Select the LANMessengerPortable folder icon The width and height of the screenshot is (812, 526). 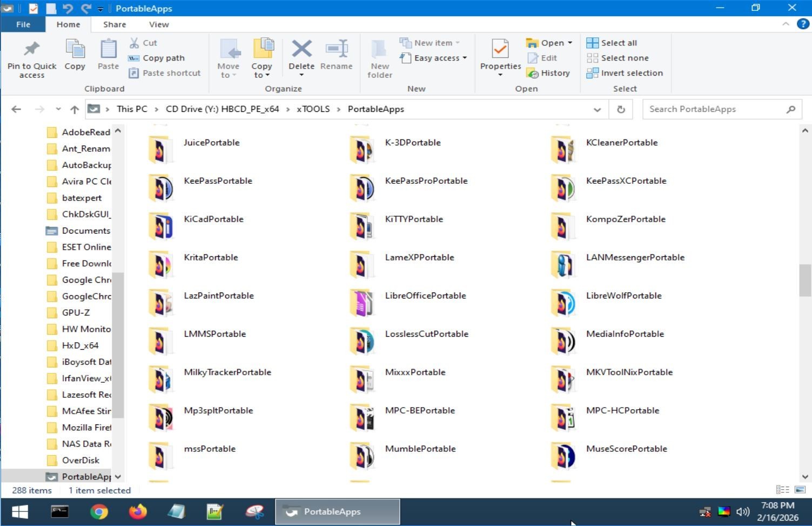click(563, 265)
